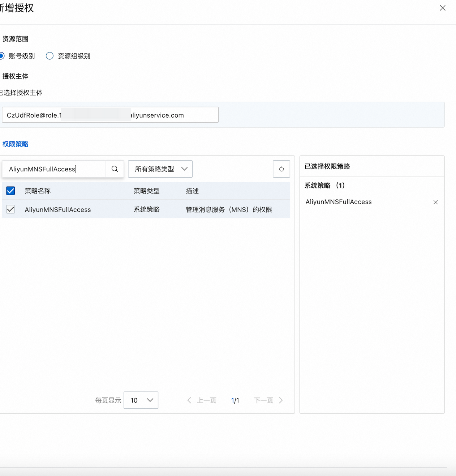Viewport: 456px width, 476px height.
Task: Click the previous page arrow icon
Action: [189, 400]
